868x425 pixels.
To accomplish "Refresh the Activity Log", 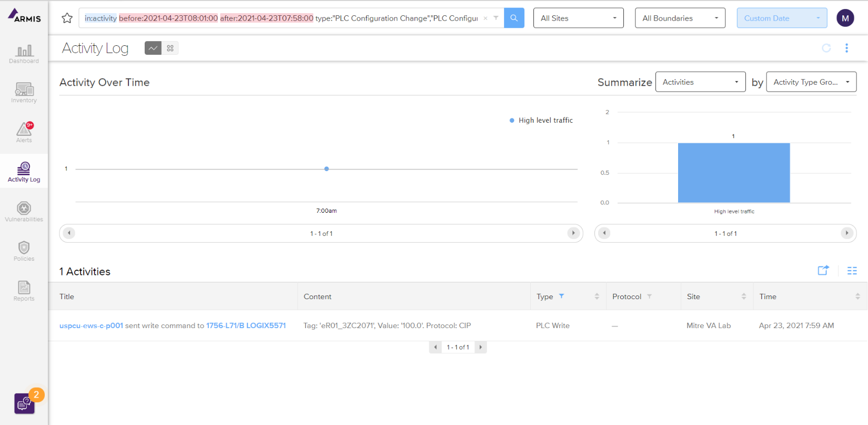I will (x=826, y=48).
